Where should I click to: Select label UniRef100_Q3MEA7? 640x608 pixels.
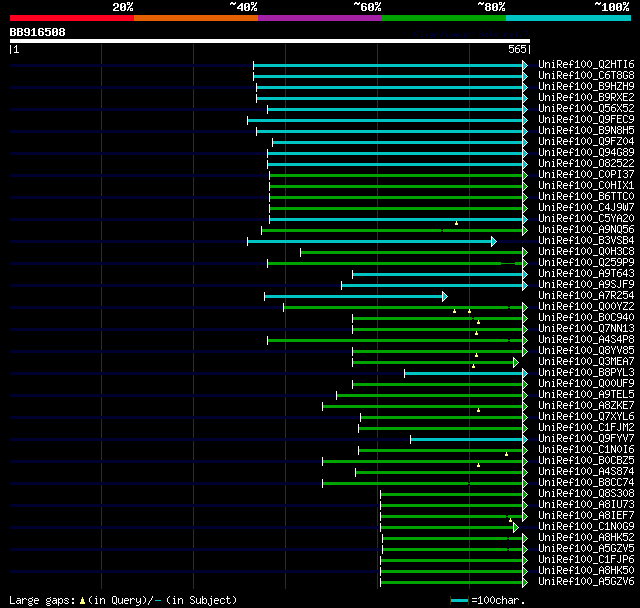click(x=586, y=362)
